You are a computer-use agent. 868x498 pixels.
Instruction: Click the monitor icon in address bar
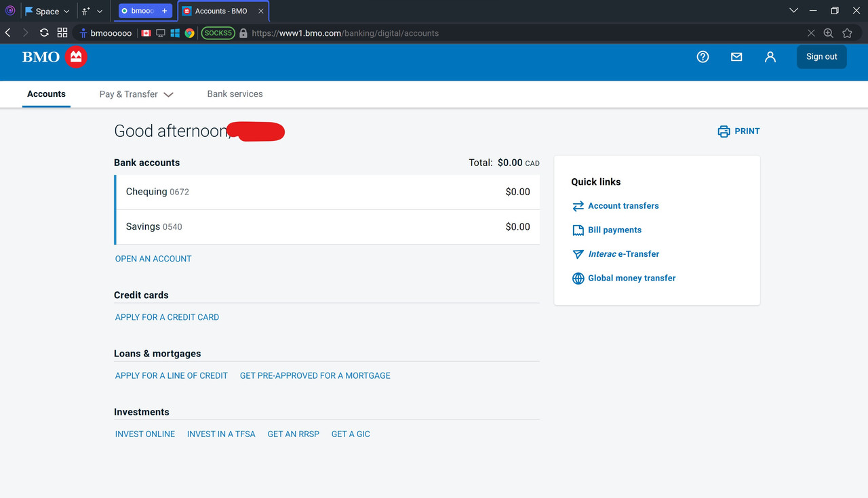click(161, 33)
